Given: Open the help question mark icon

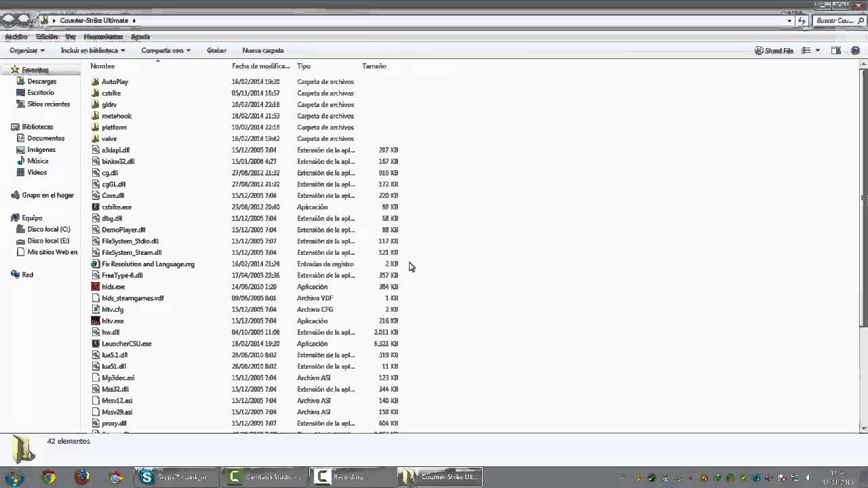Looking at the screenshot, I should click(x=856, y=51).
